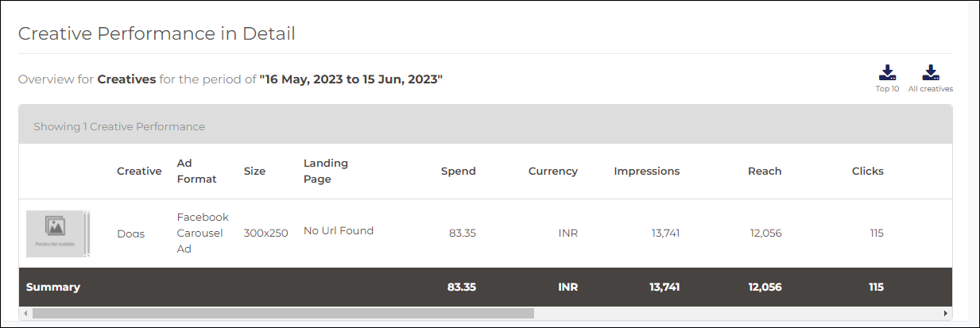Image resolution: width=980 pixels, height=328 pixels.
Task: Click the Facebook Carousel Ad format cell
Action: (x=203, y=233)
